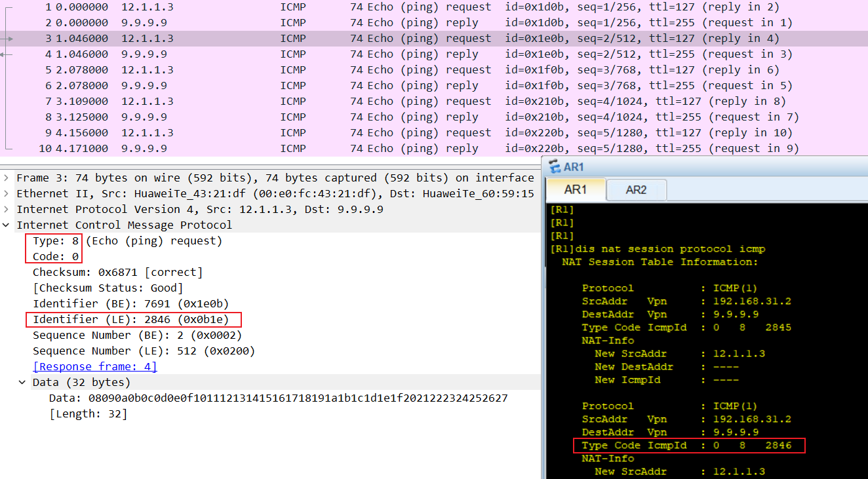The height and width of the screenshot is (479, 868).
Task: Expand Internet Protocol Version 4 row
Action: 7,209
